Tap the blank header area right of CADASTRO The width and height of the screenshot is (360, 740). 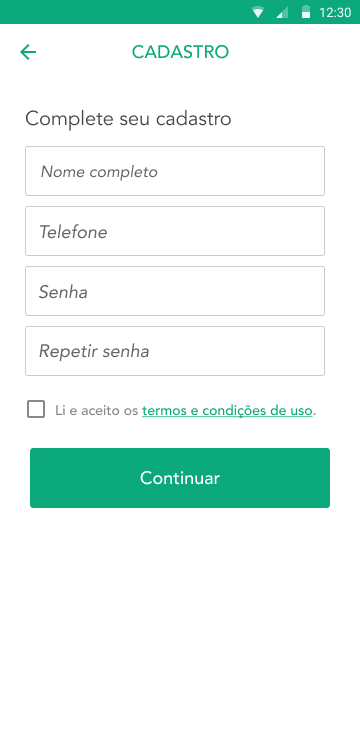click(x=293, y=52)
